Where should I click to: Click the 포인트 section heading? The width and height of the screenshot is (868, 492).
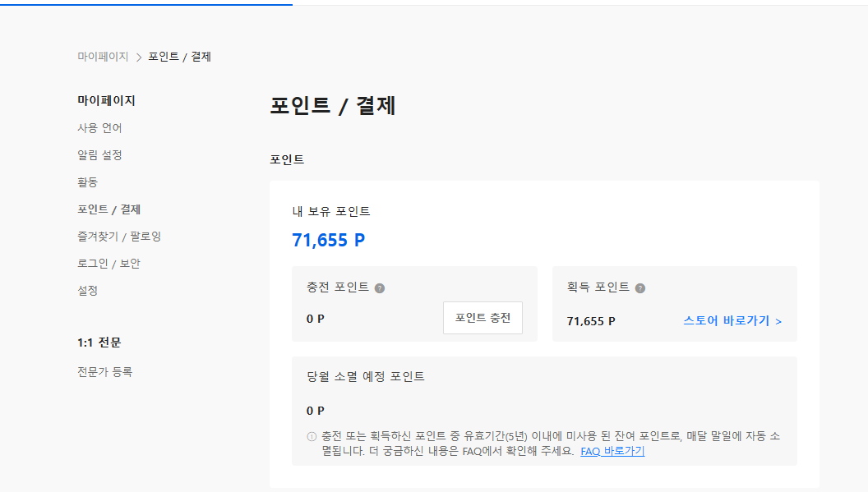287,159
